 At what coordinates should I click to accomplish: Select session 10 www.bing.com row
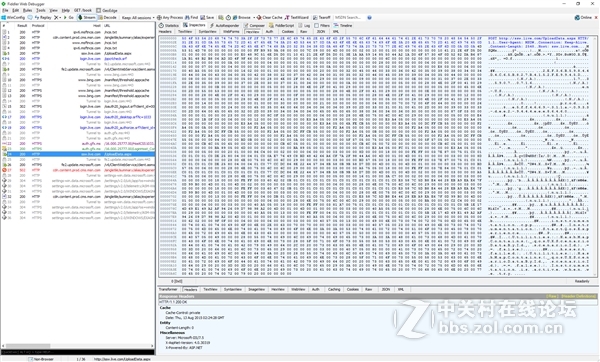click(x=78, y=80)
